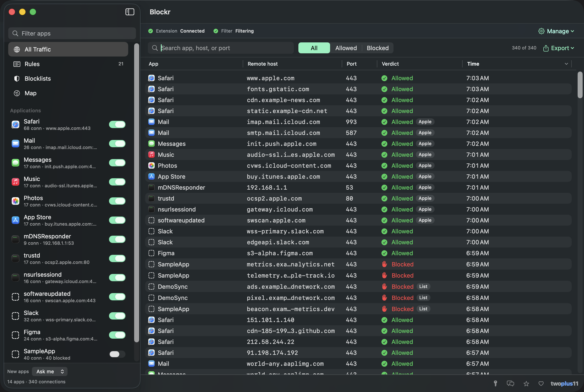Open the Export dropdown
The width and height of the screenshot is (584, 392).
click(x=558, y=48)
